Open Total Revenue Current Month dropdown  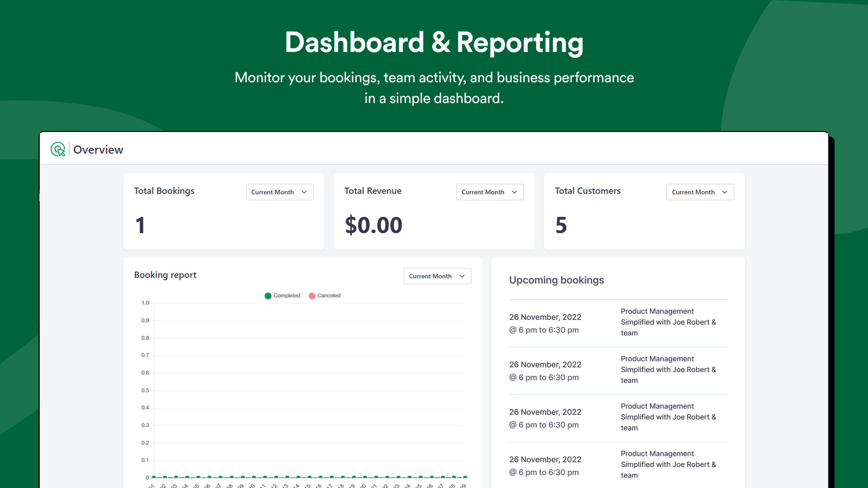coord(490,192)
